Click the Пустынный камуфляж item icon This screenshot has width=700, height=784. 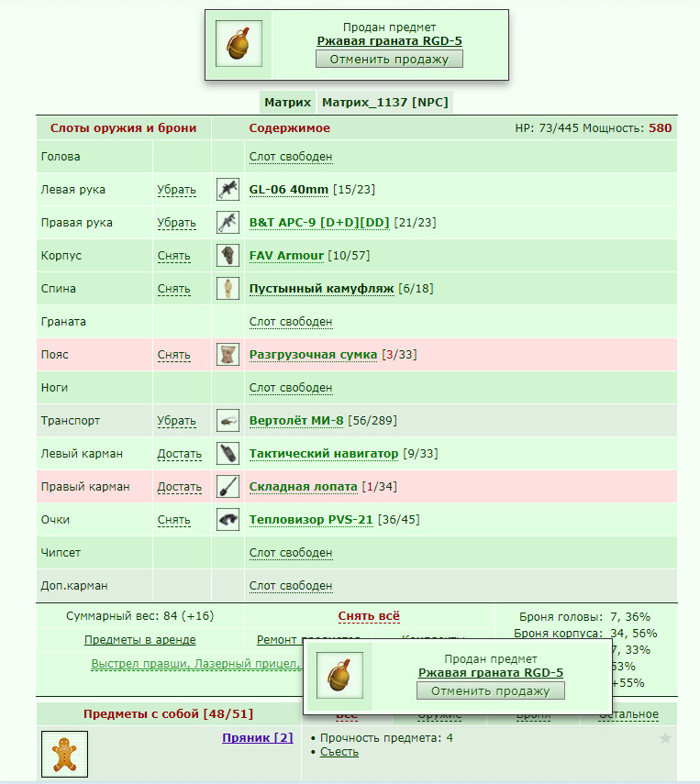tap(228, 289)
